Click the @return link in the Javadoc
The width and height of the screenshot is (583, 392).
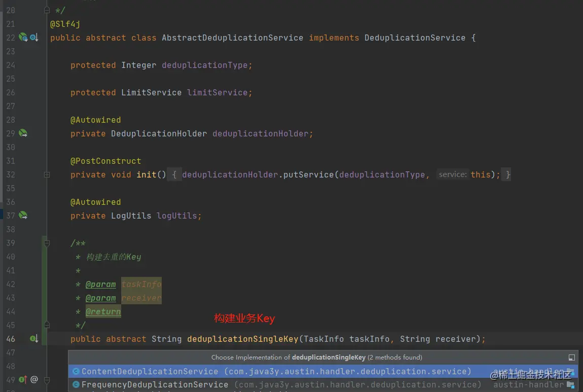(x=103, y=311)
